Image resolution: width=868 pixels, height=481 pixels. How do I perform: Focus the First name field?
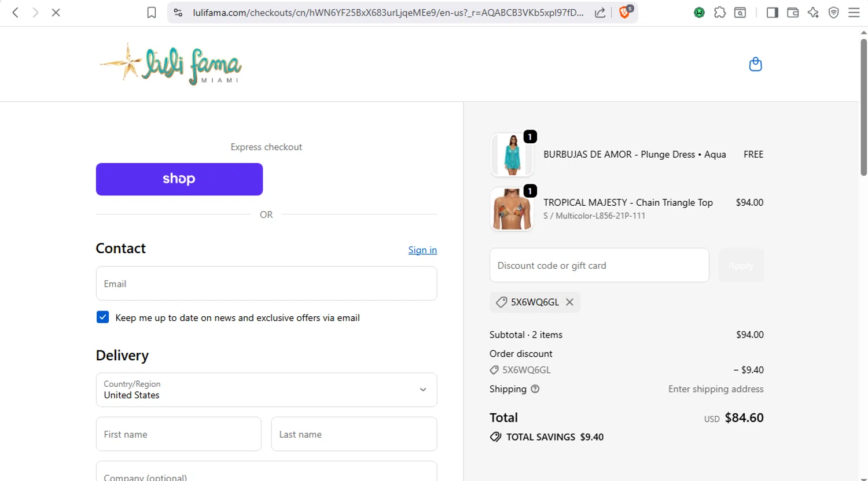point(178,434)
